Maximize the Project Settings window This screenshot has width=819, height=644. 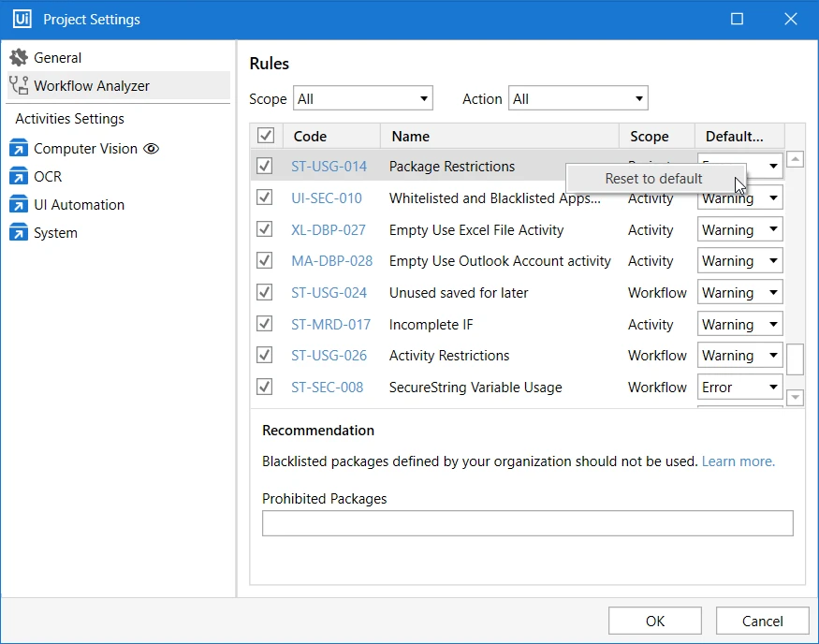tap(737, 20)
